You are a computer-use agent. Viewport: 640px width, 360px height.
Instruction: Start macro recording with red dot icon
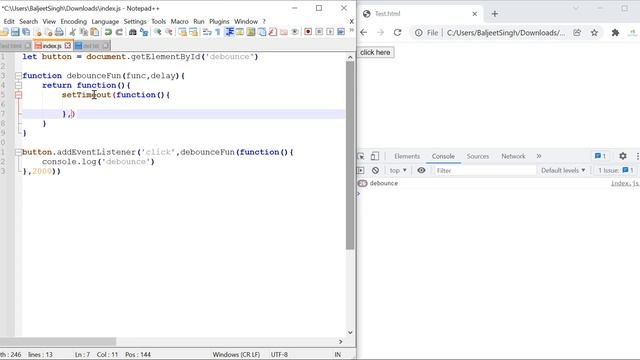(x=308, y=32)
